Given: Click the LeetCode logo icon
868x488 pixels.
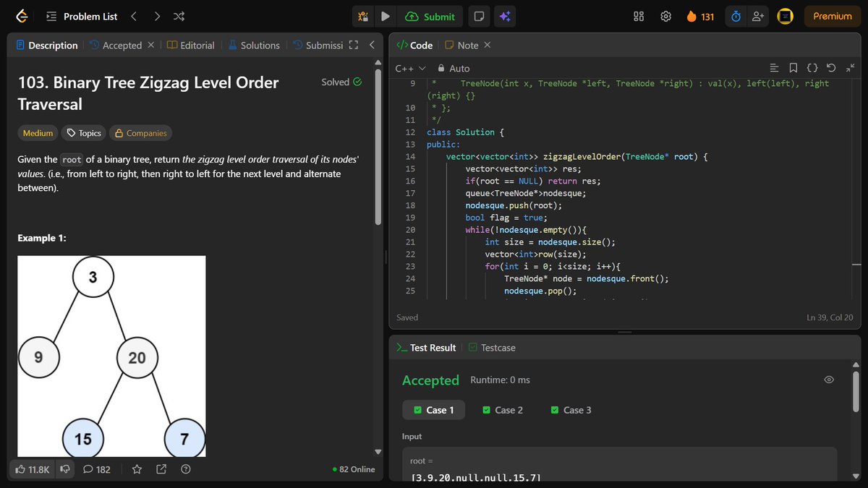Looking at the screenshot, I should tap(22, 16).
